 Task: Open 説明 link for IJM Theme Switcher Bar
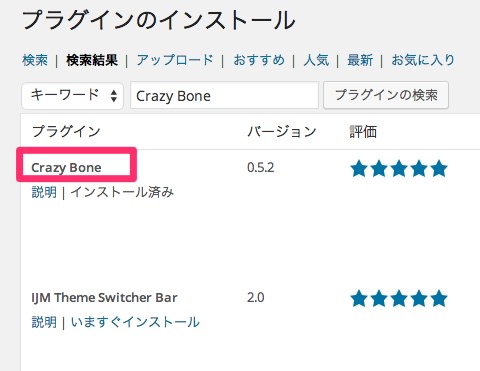tap(44, 322)
